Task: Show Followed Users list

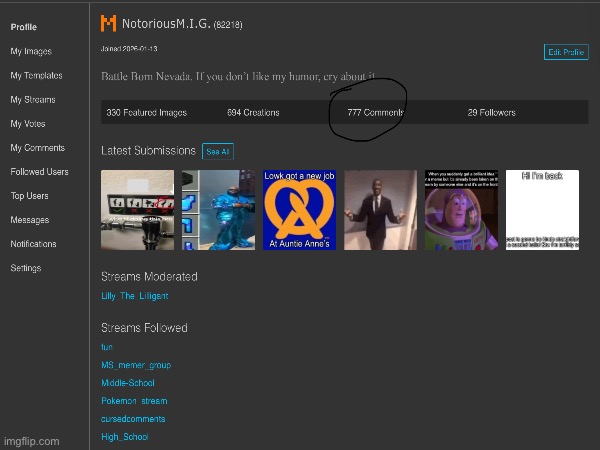Action: (39, 172)
